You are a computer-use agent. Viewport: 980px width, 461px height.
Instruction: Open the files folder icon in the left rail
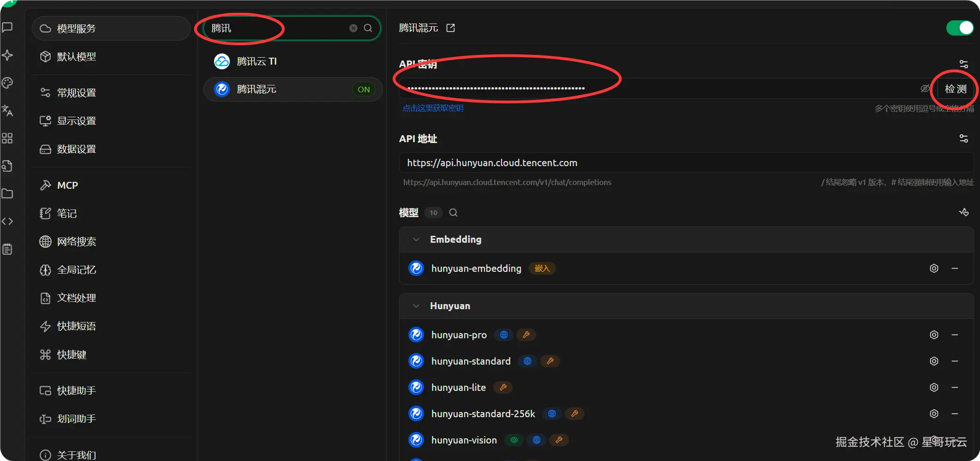click(x=7, y=194)
